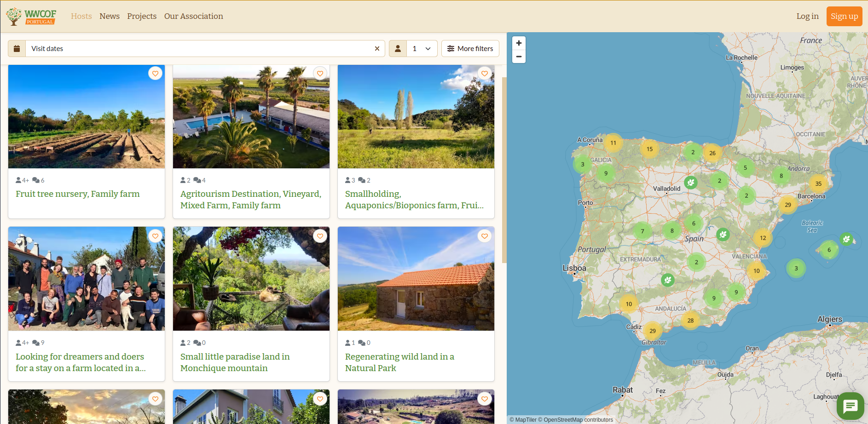
Task: Click the heart icon on the Monchique mountain listing
Action: pyautogui.click(x=320, y=236)
